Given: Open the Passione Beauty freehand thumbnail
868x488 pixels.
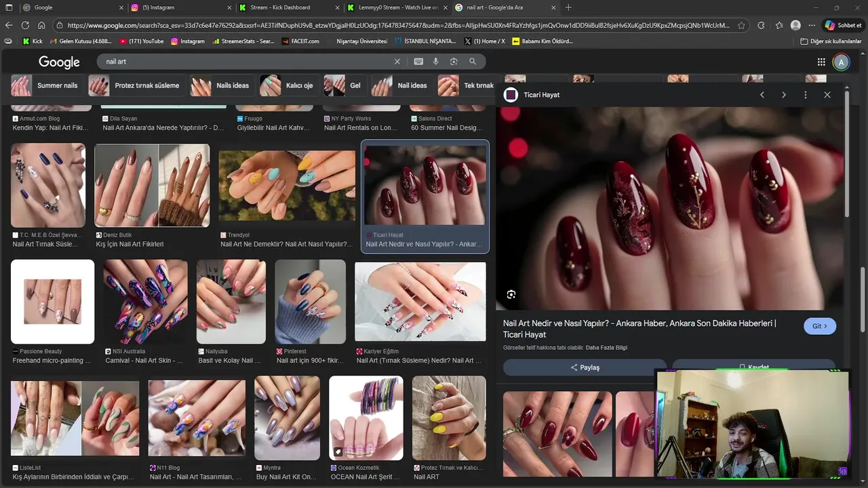Looking at the screenshot, I should coord(52,301).
